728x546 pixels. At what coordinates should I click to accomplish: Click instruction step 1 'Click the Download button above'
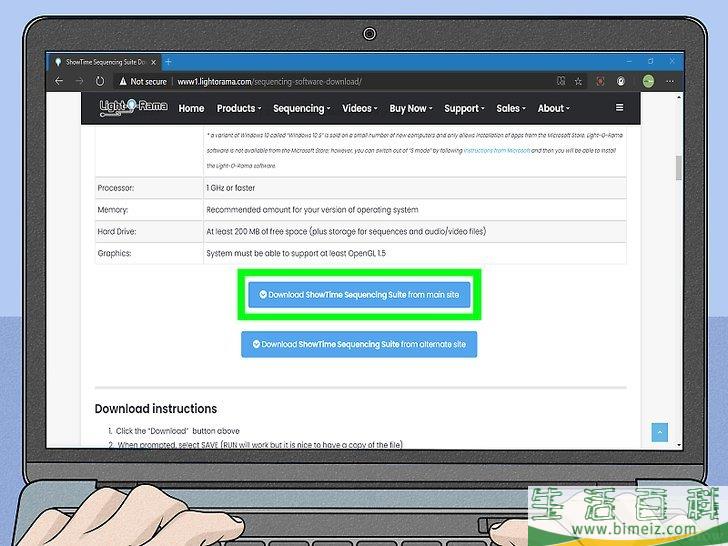177,431
